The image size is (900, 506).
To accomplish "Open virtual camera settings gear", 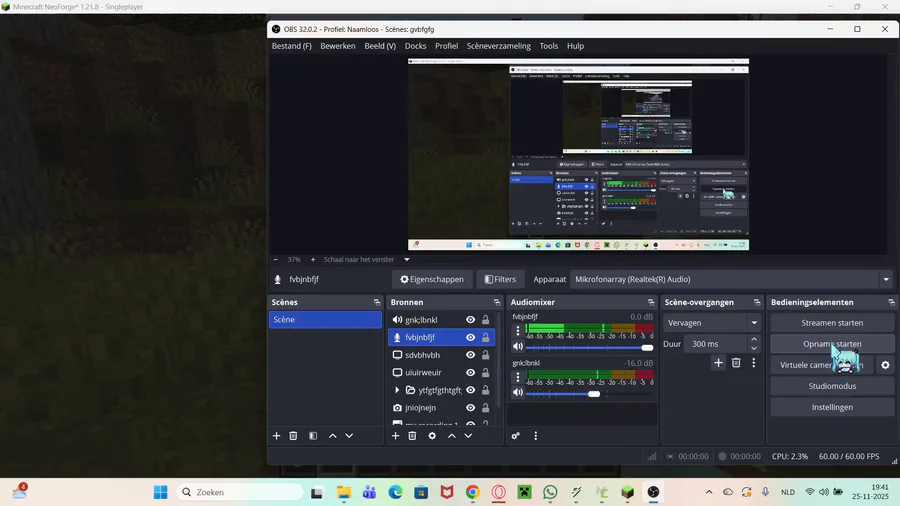I will 885,365.
